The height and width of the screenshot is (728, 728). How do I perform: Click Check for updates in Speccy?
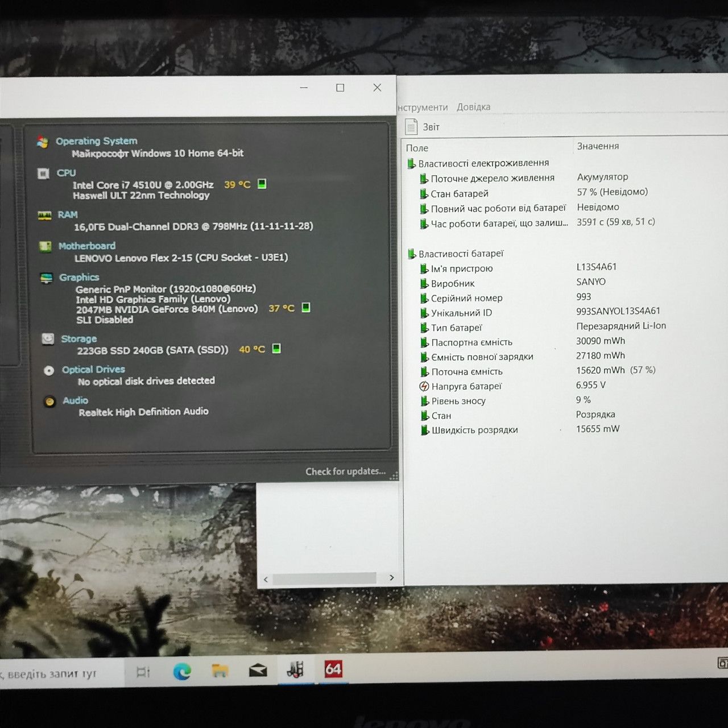pyautogui.click(x=345, y=471)
